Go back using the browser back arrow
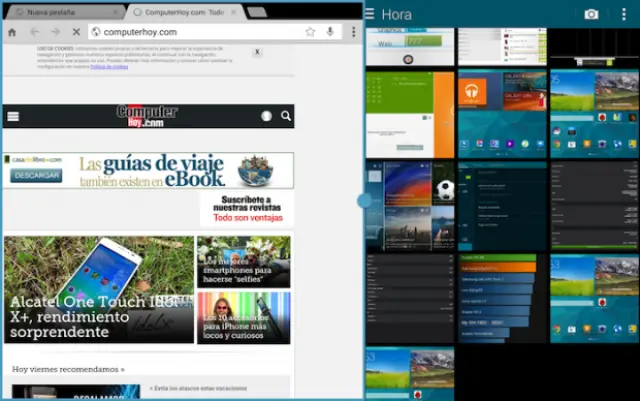 [x=34, y=32]
